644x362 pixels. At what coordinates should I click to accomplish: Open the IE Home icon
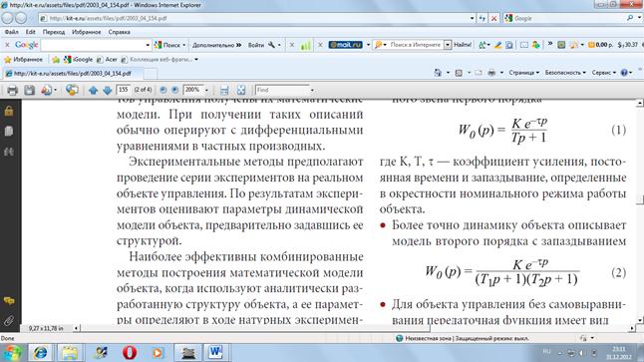point(438,73)
